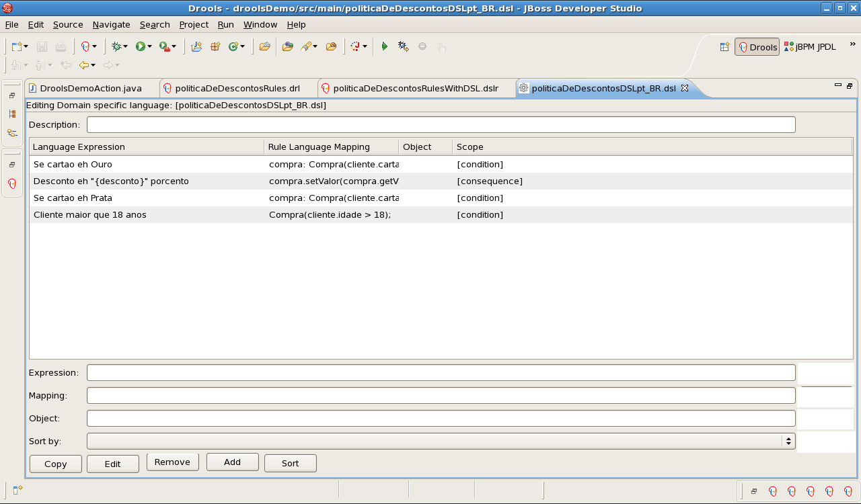This screenshot has height=504, width=861.
Task: Click the Add button
Action: [x=233, y=462]
